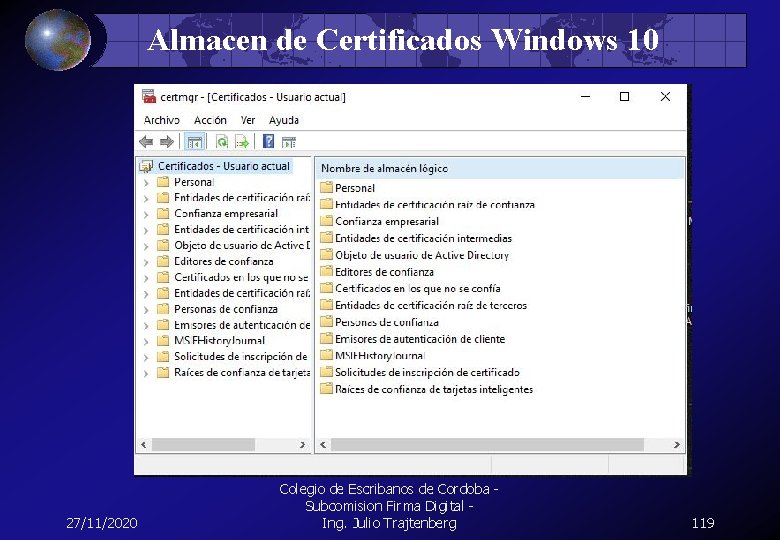This screenshot has width=780, height=540.
Task: Select Entidades de certificación int tree item
Action: click(x=241, y=230)
